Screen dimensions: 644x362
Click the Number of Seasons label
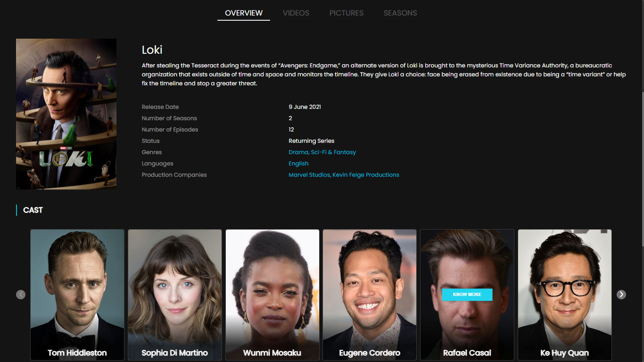(x=169, y=118)
